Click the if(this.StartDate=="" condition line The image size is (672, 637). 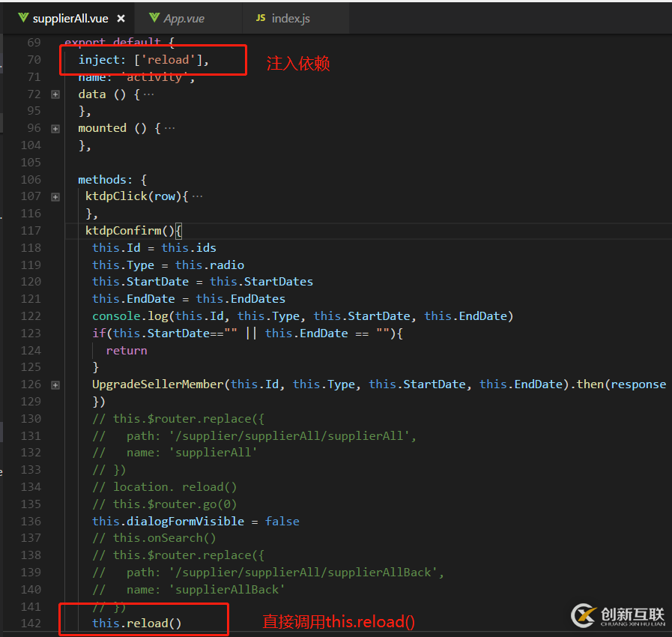coord(248,333)
